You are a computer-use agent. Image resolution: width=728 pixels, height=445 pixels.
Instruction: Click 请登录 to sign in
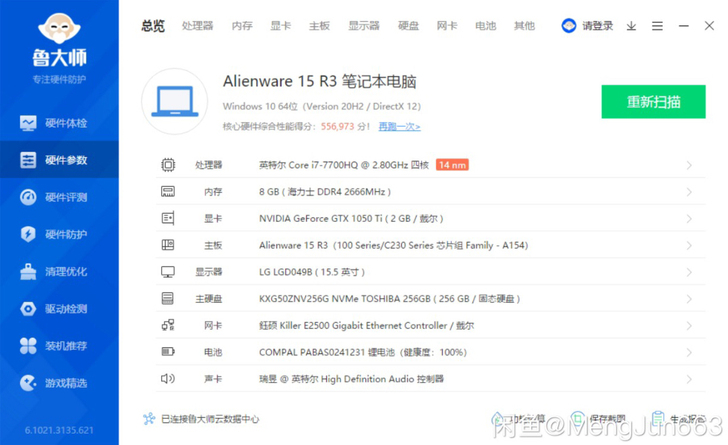pos(598,26)
